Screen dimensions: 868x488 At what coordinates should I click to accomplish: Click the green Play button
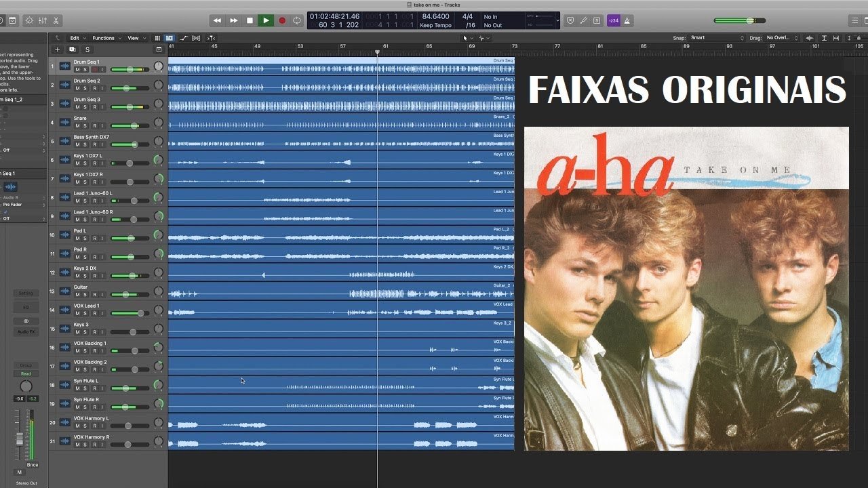point(266,20)
